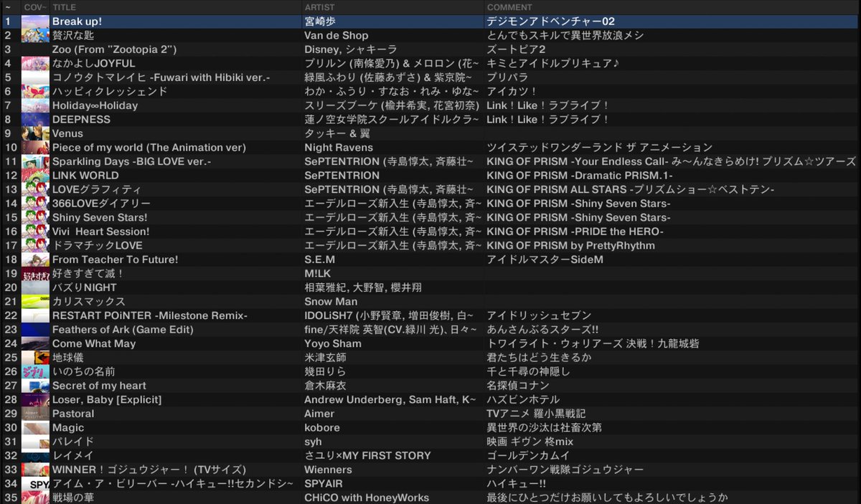Select Vivi Heart Session! track
Viewport: 861px width, 504px height.
coord(100,232)
